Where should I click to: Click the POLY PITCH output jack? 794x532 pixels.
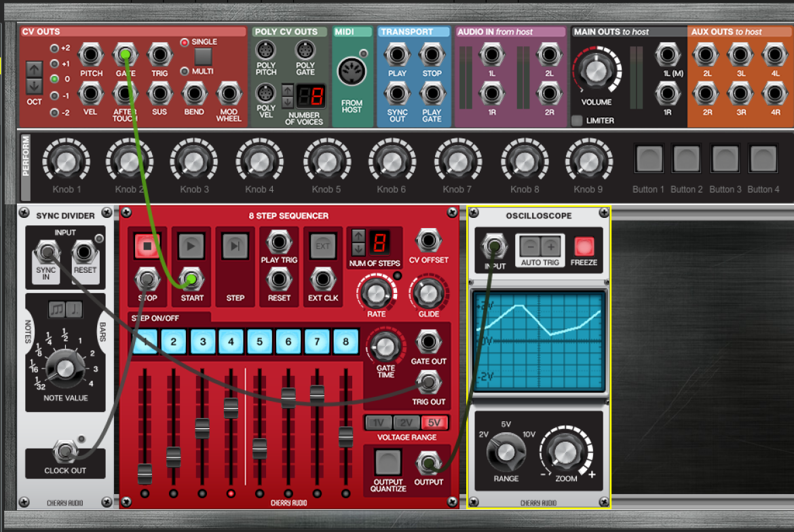[265, 51]
